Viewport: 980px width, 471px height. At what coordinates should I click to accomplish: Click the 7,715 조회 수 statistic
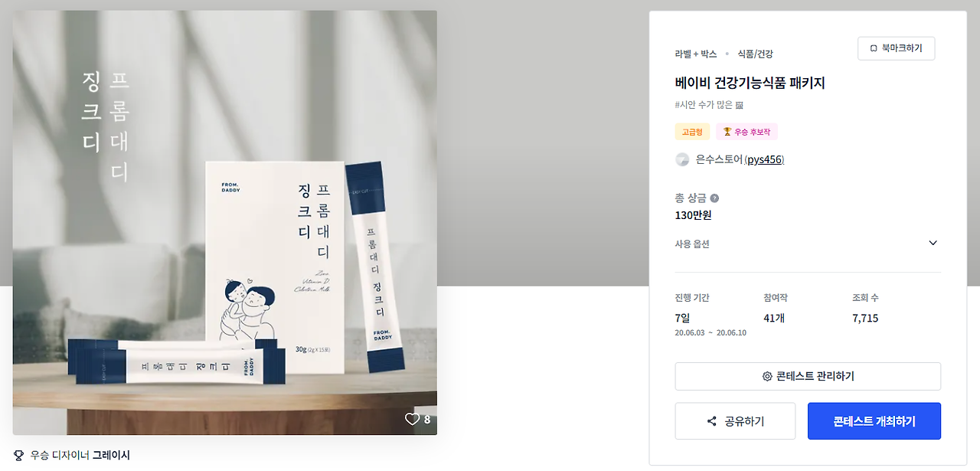pos(865,318)
